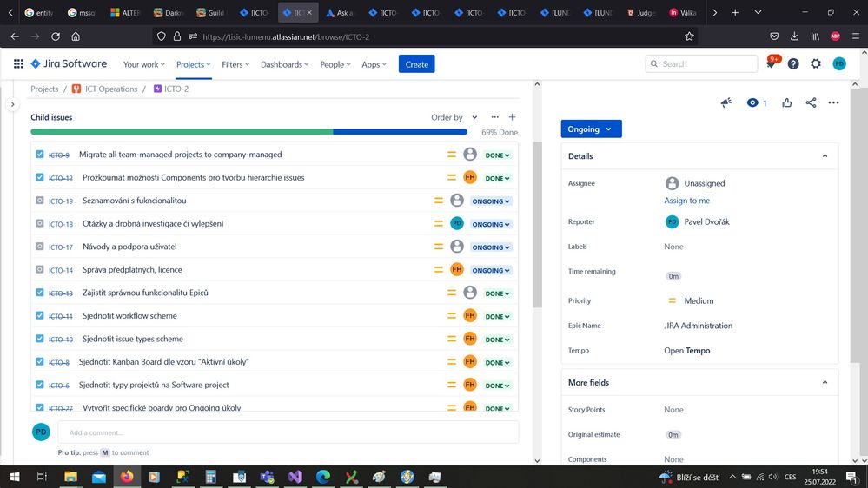Click the checkbox icon for ICTO-9

point(39,155)
